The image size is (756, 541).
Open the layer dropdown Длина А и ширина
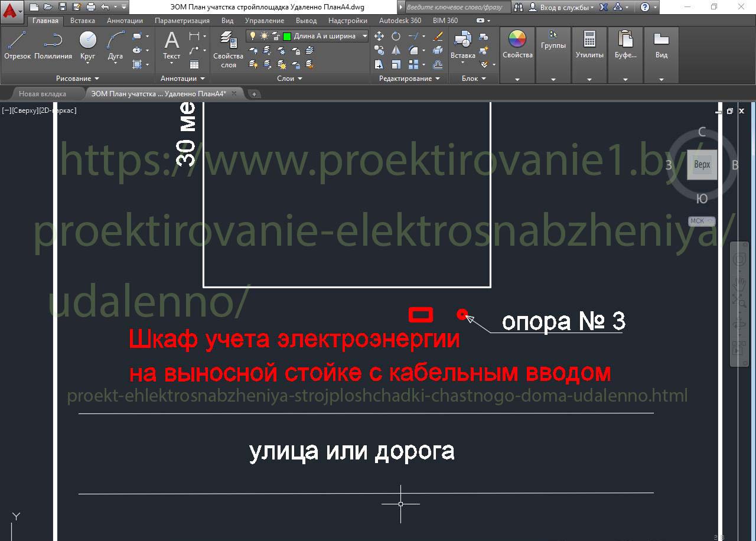(364, 36)
